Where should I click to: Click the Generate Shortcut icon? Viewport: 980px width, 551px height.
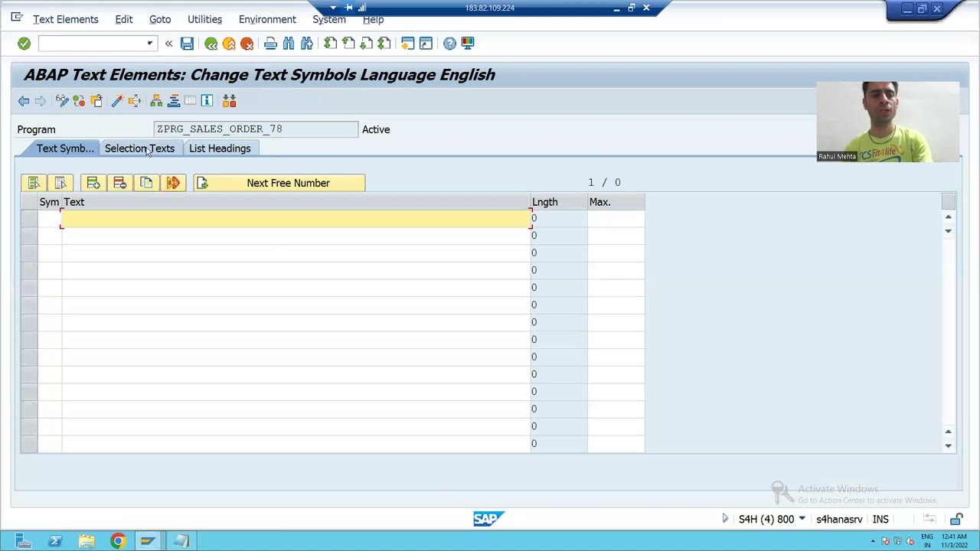coord(426,44)
